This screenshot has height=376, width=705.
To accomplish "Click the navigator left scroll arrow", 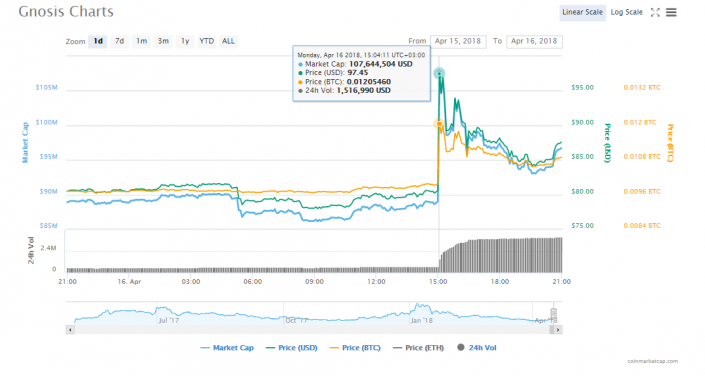I will pos(70,330).
